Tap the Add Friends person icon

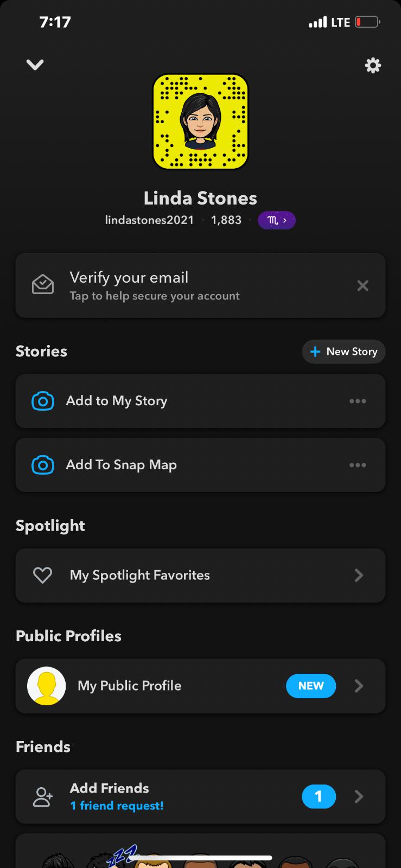pos(43,796)
